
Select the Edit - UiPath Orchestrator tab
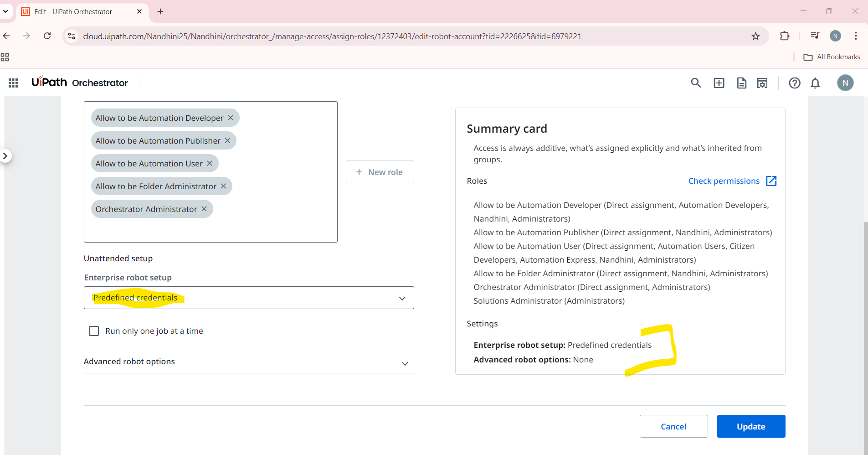pos(82,11)
